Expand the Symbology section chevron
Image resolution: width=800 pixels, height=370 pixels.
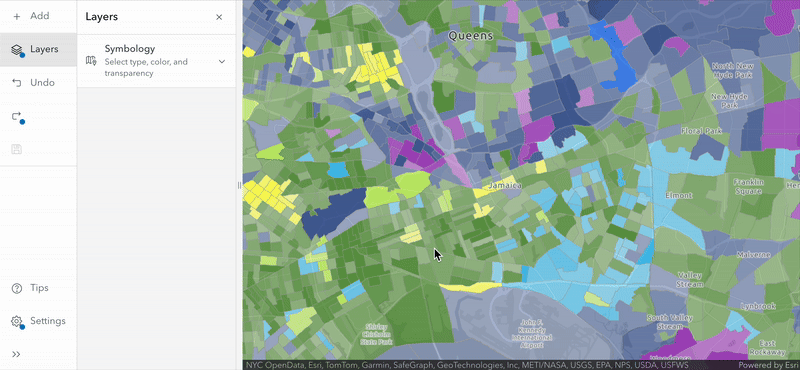[x=221, y=62]
